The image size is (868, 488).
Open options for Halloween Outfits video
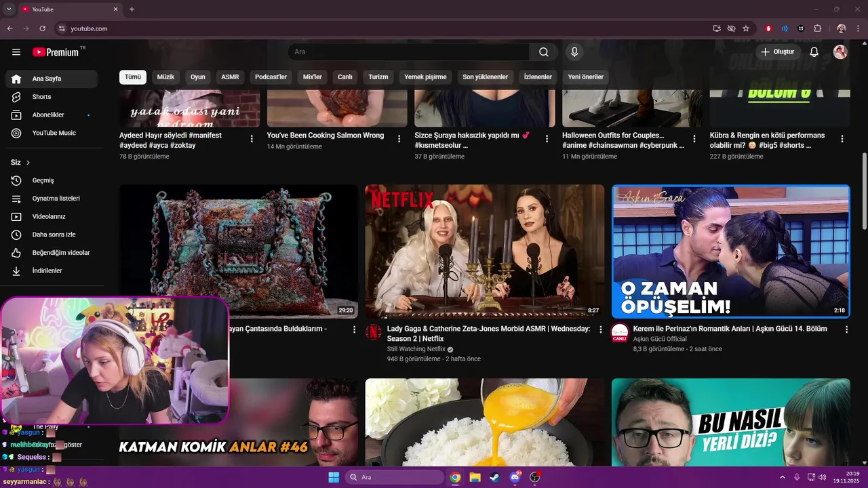click(694, 139)
